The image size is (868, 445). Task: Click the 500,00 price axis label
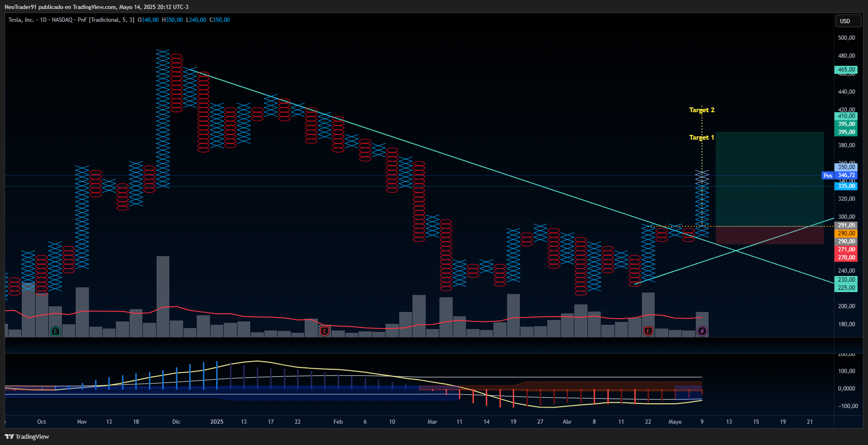point(846,38)
